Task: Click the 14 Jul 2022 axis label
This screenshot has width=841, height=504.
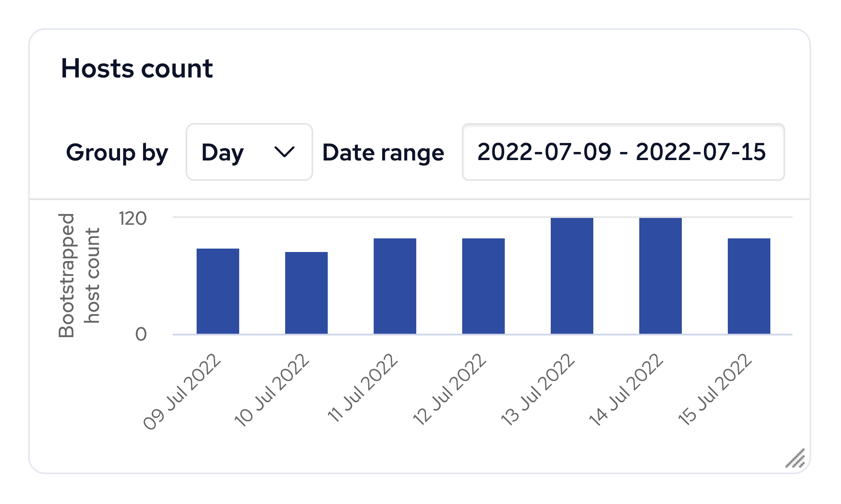Action: tap(626, 390)
